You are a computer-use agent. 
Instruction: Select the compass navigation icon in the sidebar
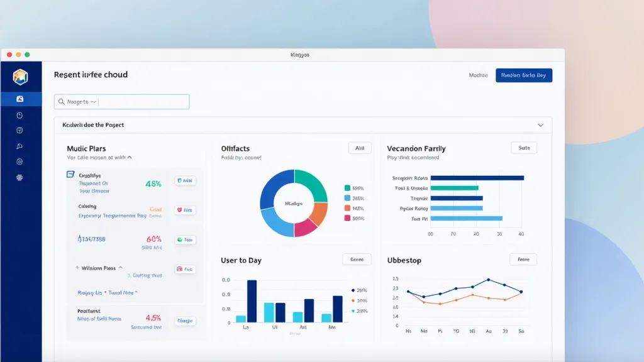click(19, 131)
